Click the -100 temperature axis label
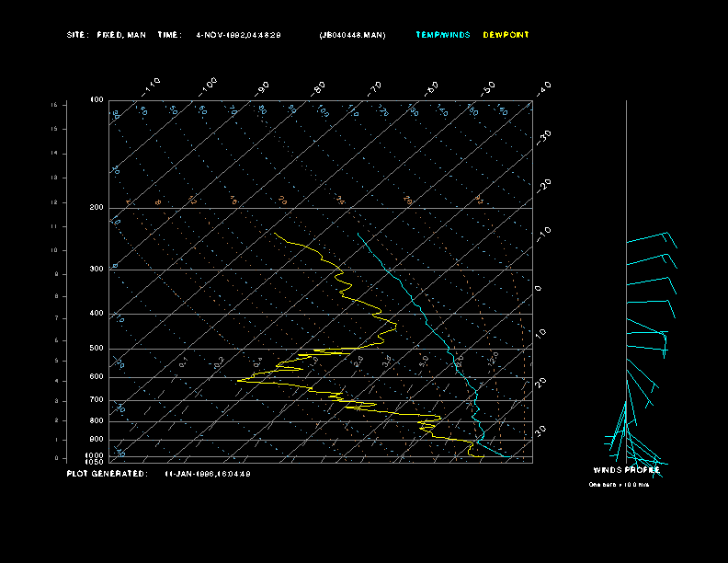 (x=208, y=86)
